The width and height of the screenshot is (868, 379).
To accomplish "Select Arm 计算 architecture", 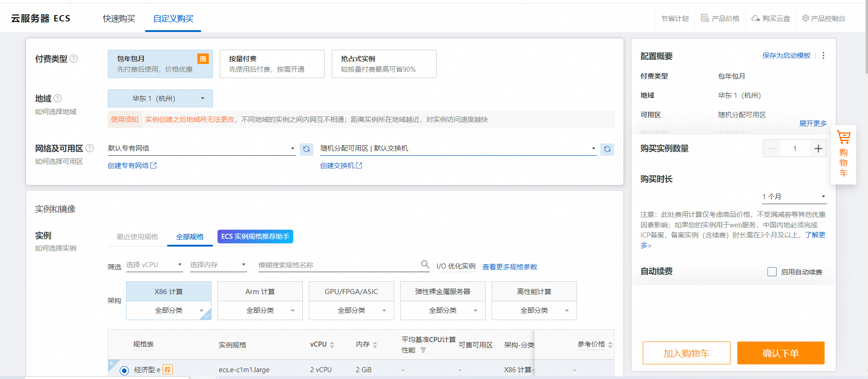I will pyautogui.click(x=260, y=291).
